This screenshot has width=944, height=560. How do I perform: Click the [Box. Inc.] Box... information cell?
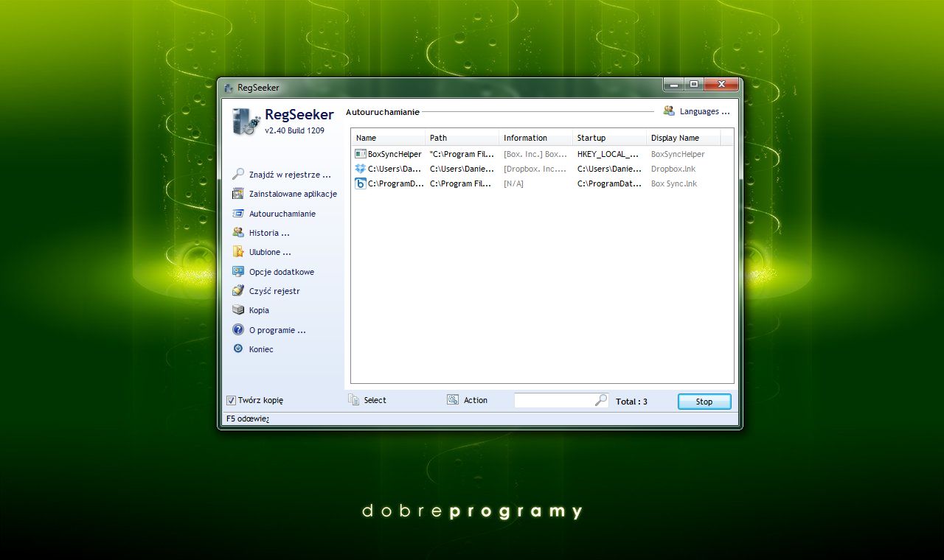click(535, 154)
